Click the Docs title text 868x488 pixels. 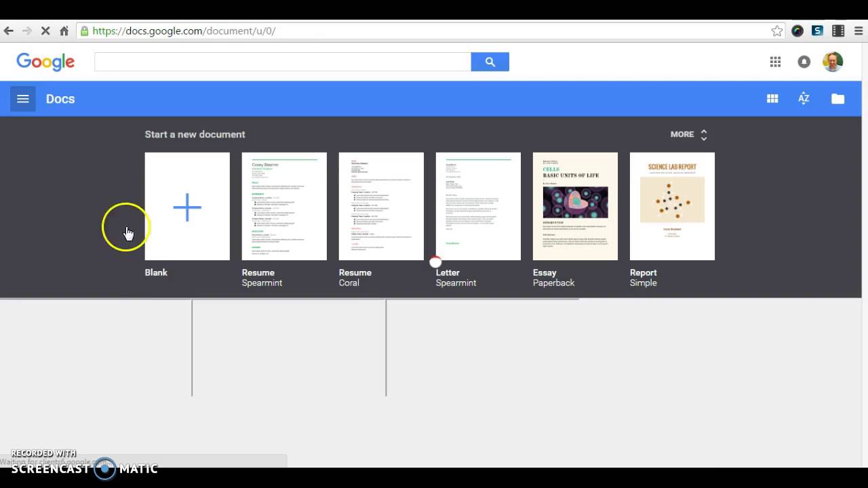click(60, 99)
